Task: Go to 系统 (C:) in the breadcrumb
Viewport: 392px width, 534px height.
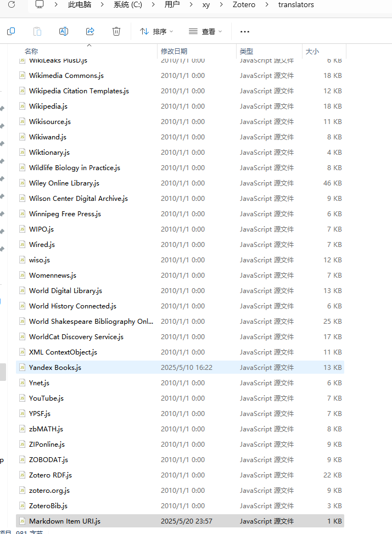Action: point(128,5)
